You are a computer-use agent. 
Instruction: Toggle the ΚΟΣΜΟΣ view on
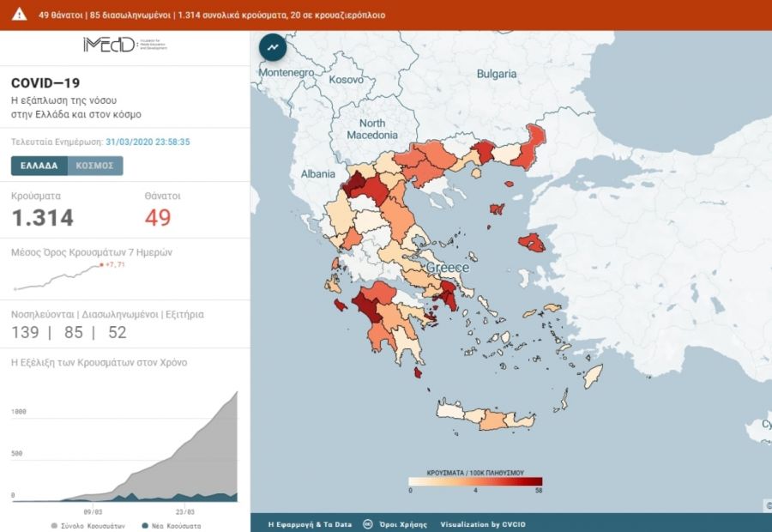pos(97,166)
